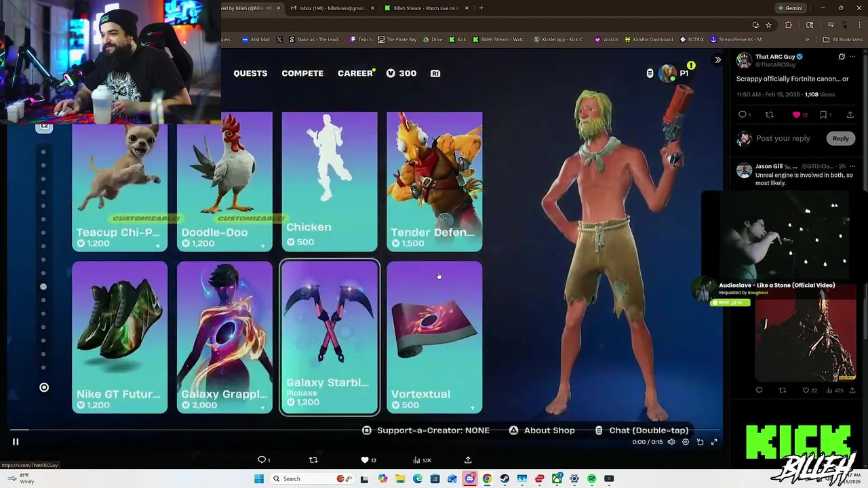The image size is (868, 488).
Task: Click the Post your reply field
Action: pos(783,138)
